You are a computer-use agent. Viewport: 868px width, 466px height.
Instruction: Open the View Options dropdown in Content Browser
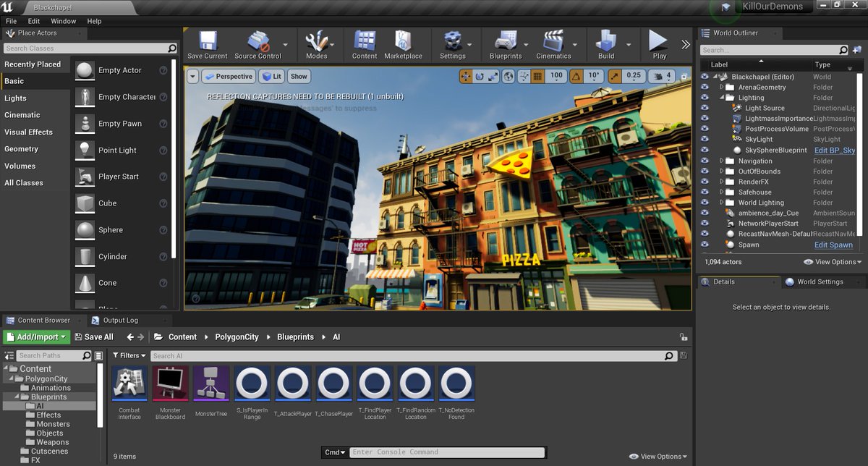tap(655, 457)
